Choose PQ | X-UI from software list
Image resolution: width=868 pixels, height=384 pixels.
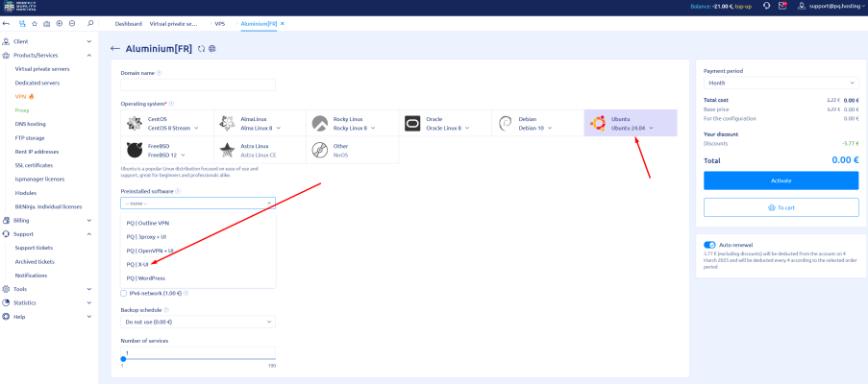pos(139,264)
